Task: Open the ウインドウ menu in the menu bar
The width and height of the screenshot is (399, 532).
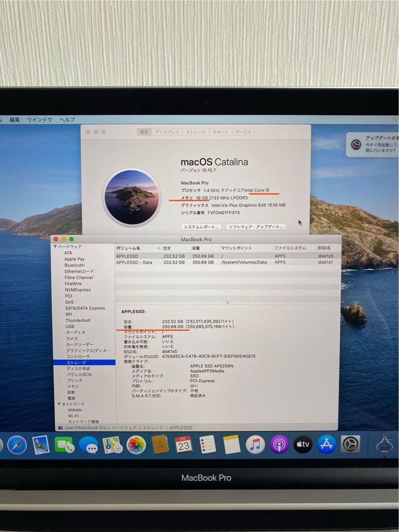Action: 39,120
